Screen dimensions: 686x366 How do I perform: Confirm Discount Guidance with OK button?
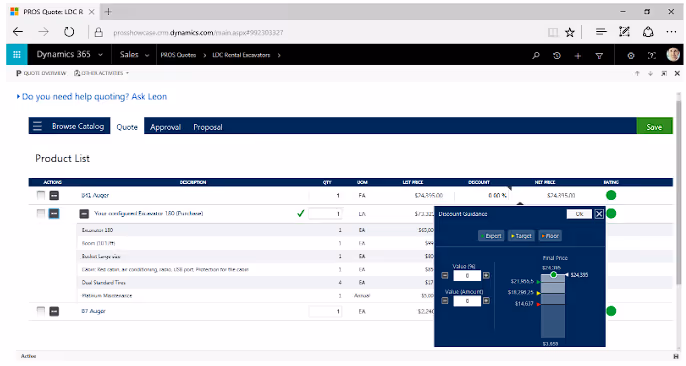coord(579,214)
